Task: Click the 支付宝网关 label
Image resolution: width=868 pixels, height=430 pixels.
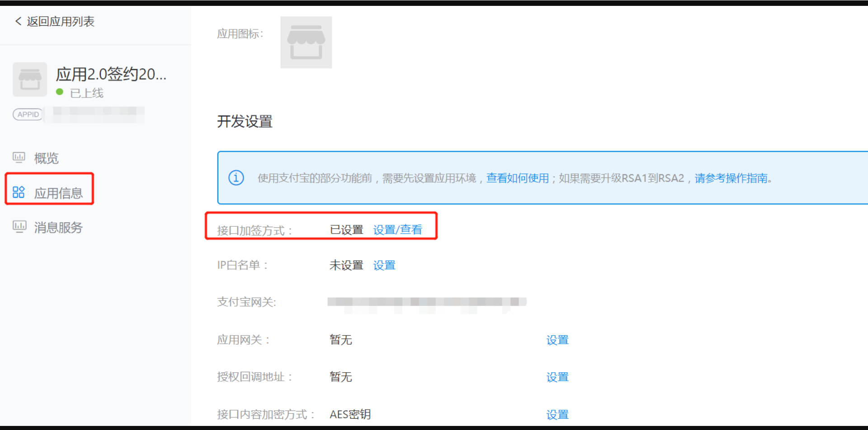Action: pyautogui.click(x=246, y=302)
